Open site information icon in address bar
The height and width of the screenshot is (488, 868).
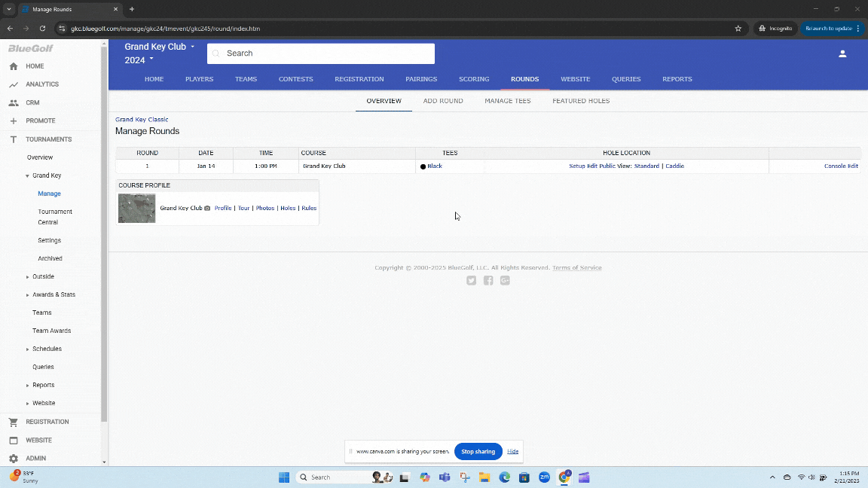coord(62,28)
